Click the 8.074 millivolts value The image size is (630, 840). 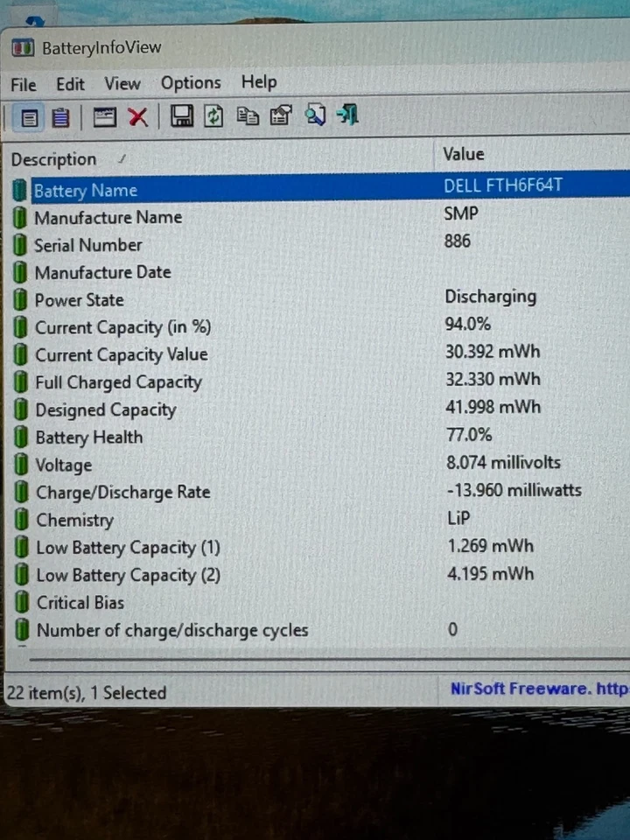click(x=504, y=462)
